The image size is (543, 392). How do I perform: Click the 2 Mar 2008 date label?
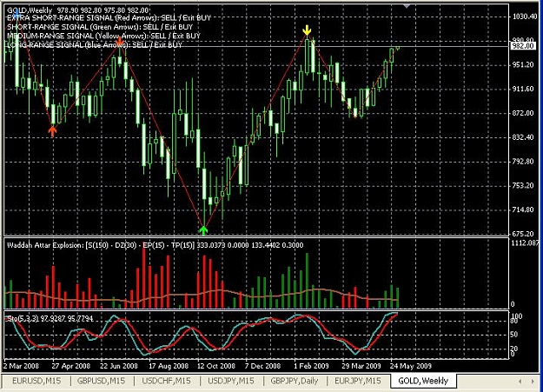click(x=21, y=366)
